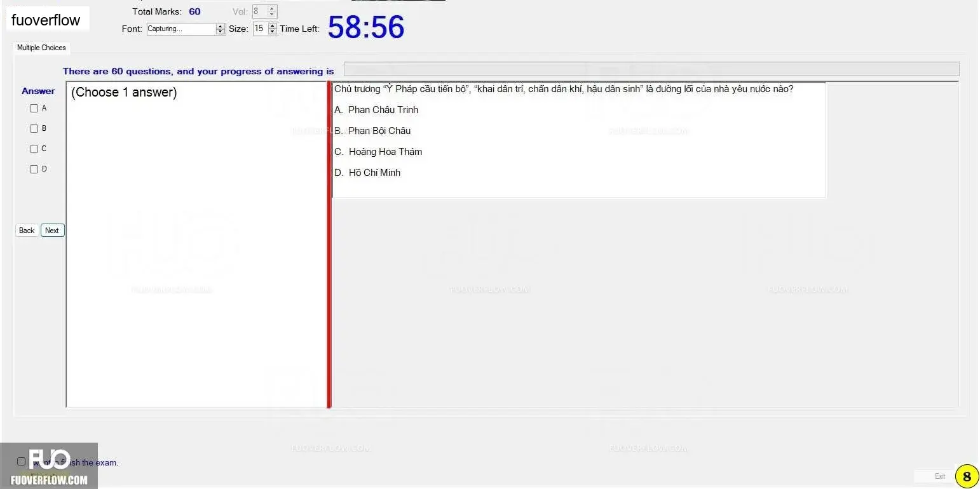This screenshot has width=980, height=489.
Task: Click answer text Hoàng Hoa Thám
Action: 385,152
